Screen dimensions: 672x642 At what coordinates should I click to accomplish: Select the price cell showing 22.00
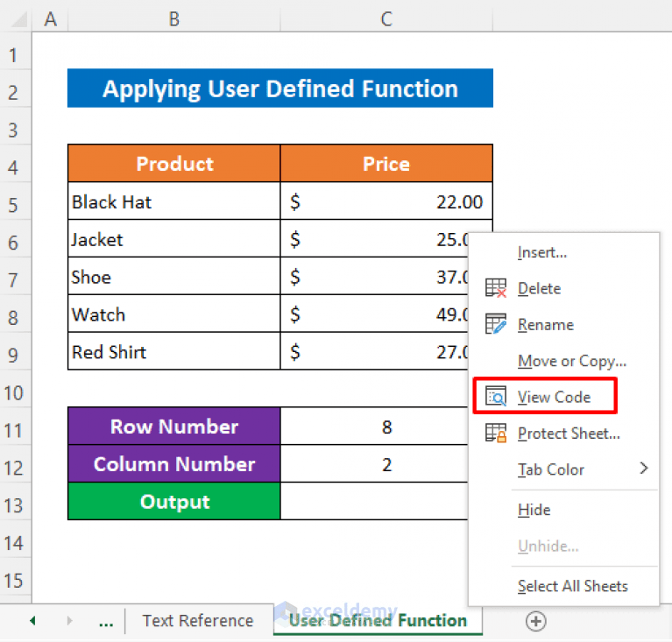(386, 201)
